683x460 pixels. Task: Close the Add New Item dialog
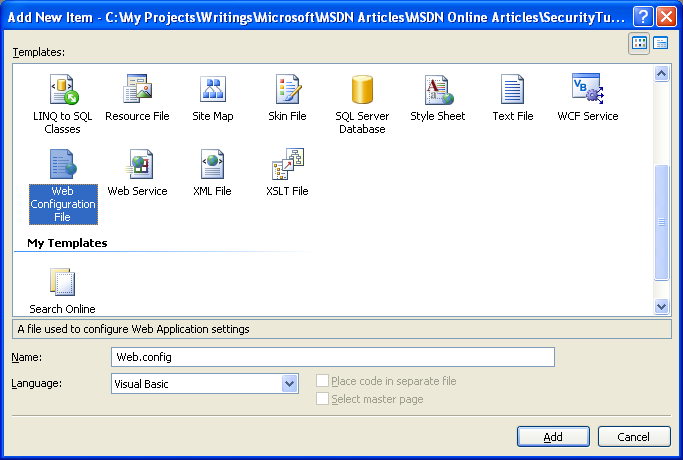tap(666, 17)
